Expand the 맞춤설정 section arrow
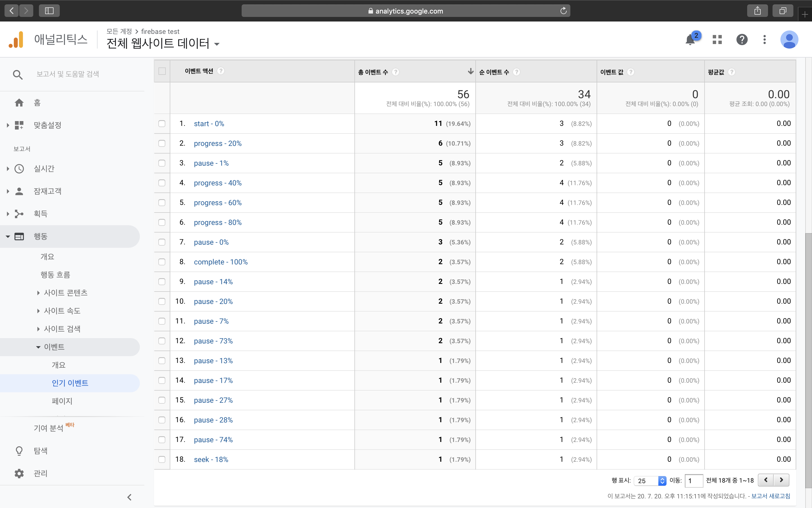 pyautogui.click(x=8, y=125)
